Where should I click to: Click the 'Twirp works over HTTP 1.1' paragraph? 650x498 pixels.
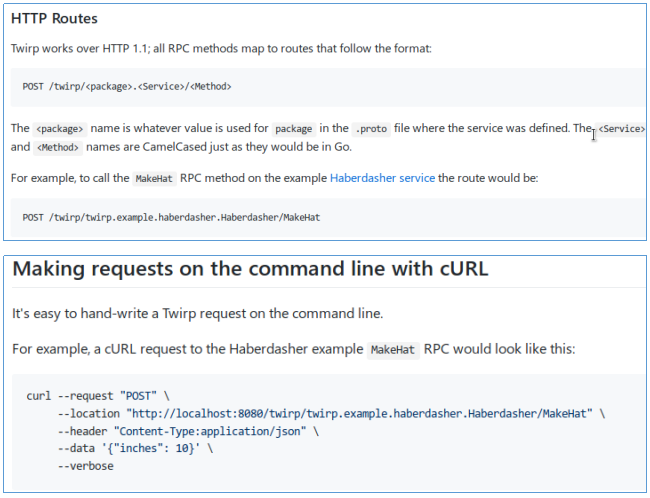pyautogui.click(x=220, y=48)
